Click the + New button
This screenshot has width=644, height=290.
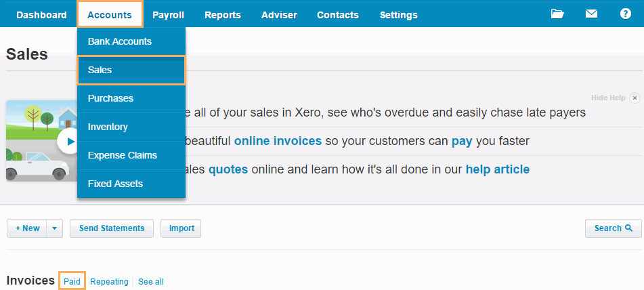[x=27, y=228]
